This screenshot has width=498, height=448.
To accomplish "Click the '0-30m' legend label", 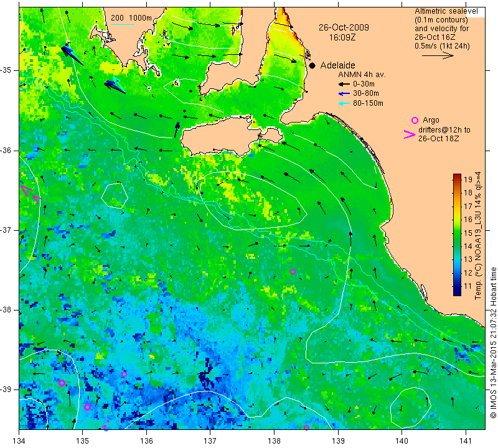I will [364, 84].
